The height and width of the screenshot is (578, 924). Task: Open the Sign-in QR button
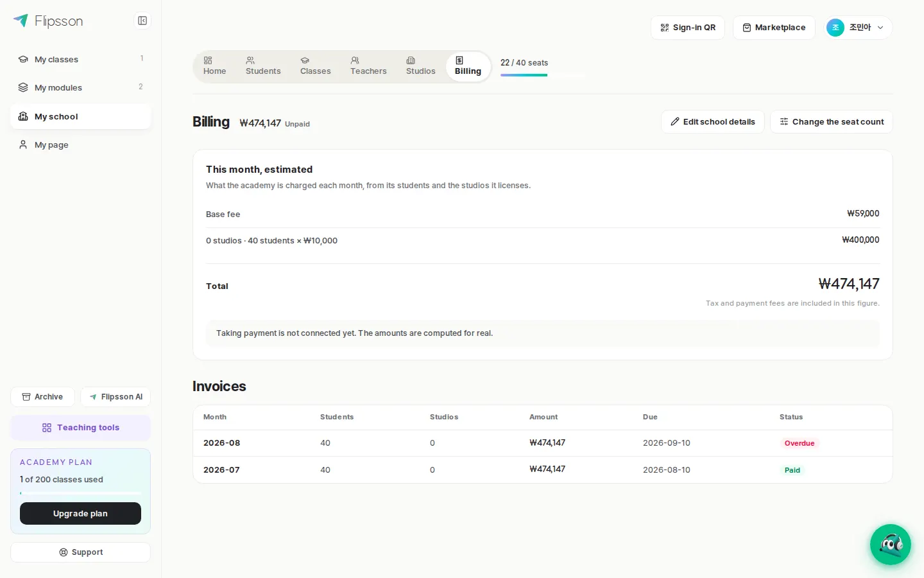coord(688,28)
